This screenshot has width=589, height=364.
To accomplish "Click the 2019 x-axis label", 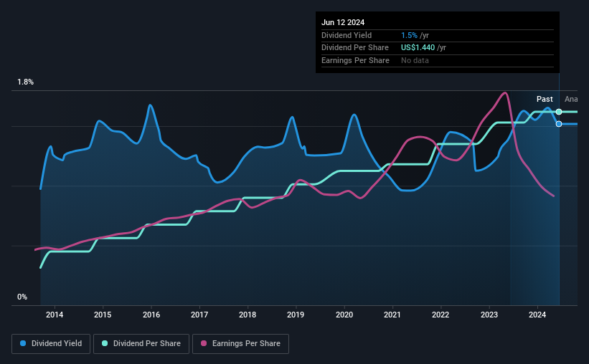I will [x=296, y=315].
